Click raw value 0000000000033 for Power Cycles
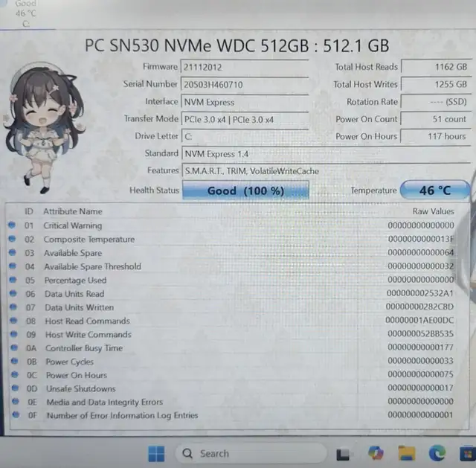Screen dimensions: 476x468 coord(420,361)
